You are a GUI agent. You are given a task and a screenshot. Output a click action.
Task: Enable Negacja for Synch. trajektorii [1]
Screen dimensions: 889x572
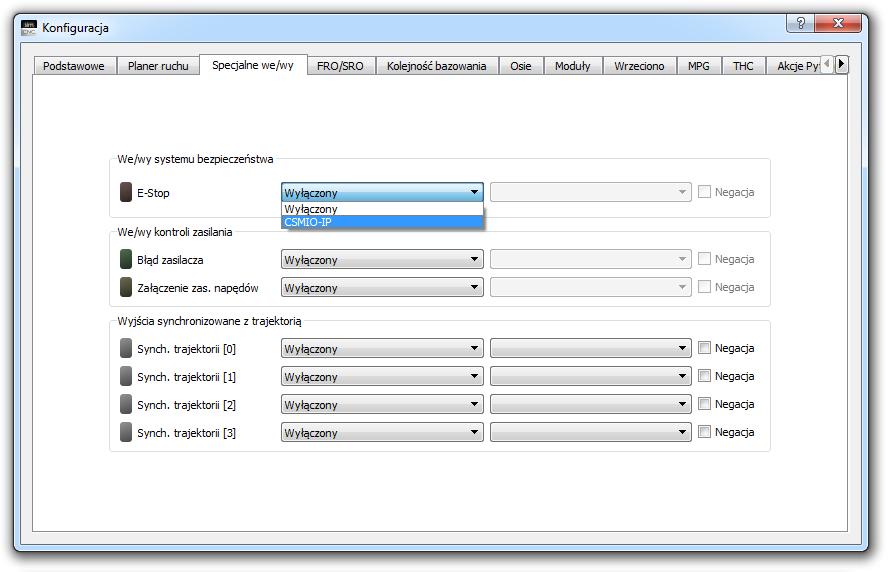click(704, 376)
